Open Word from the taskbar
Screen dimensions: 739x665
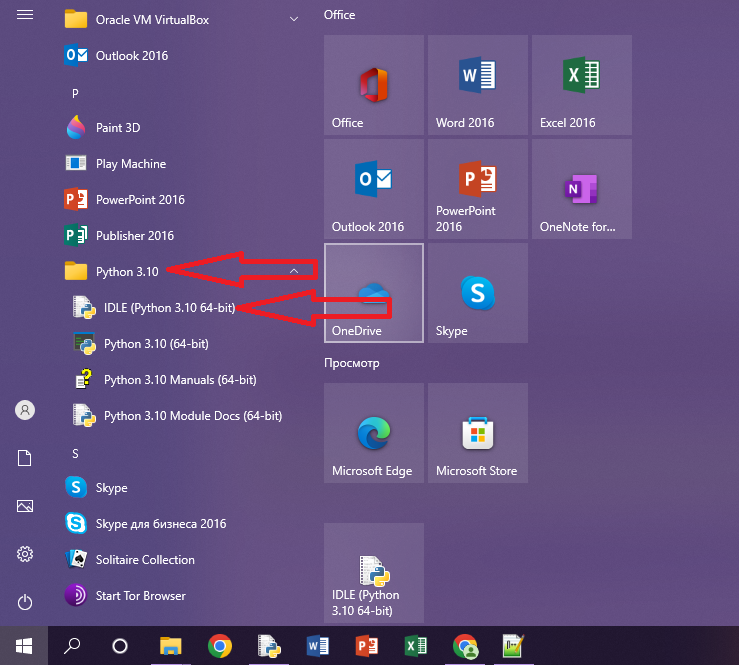(x=318, y=646)
